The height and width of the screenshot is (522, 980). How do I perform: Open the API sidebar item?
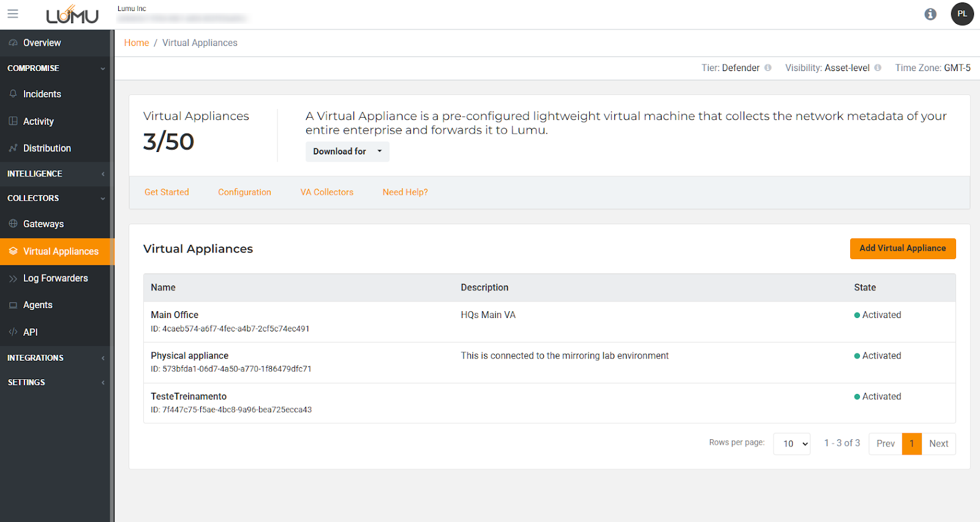click(x=30, y=332)
